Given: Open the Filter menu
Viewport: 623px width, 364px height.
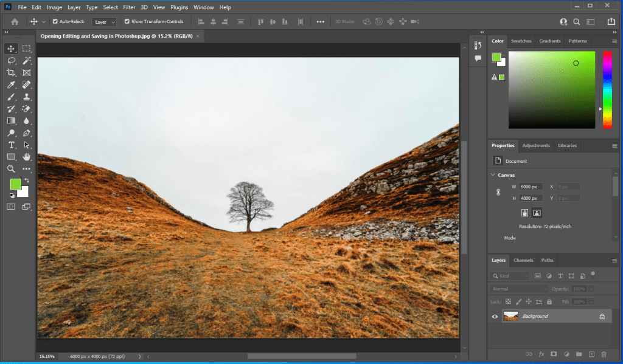Looking at the screenshot, I should click(x=129, y=7).
